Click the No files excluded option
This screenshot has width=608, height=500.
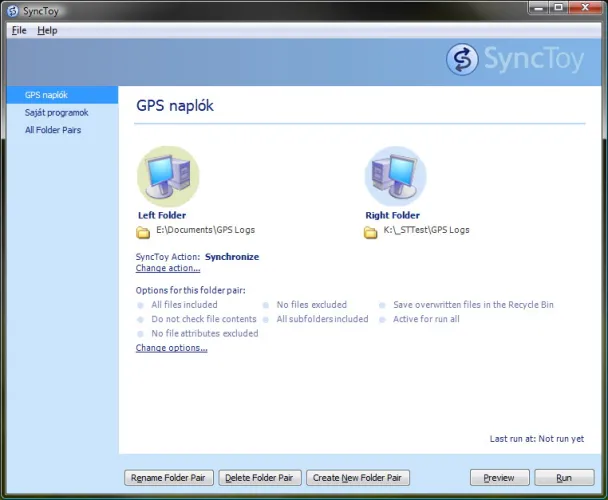[312, 304]
